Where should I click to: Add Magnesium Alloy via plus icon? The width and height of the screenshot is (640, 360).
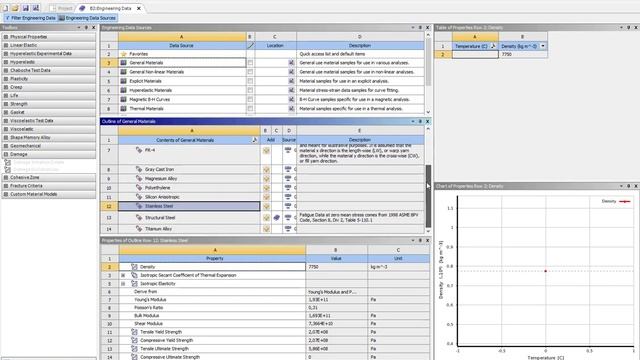(266, 179)
